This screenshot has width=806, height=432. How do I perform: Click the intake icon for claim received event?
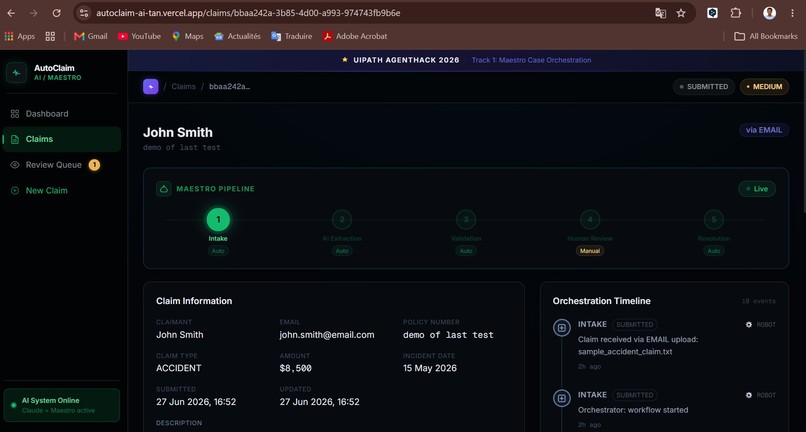561,328
